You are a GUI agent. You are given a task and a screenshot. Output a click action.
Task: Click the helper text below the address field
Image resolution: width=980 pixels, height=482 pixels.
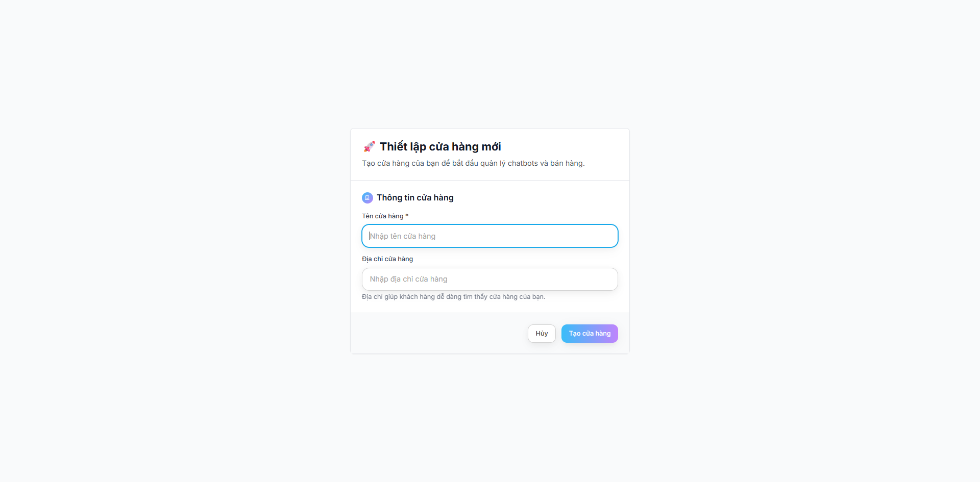(453, 297)
